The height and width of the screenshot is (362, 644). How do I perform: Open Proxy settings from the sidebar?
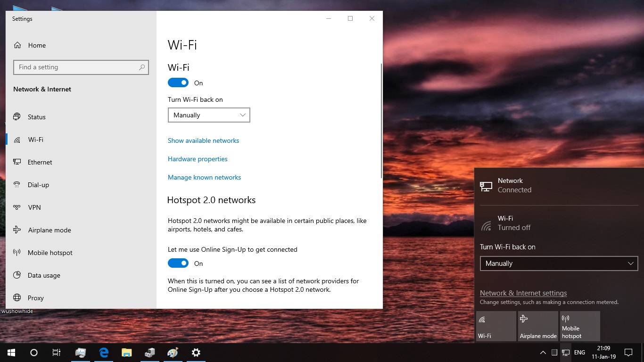pyautogui.click(x=36, y=298)
